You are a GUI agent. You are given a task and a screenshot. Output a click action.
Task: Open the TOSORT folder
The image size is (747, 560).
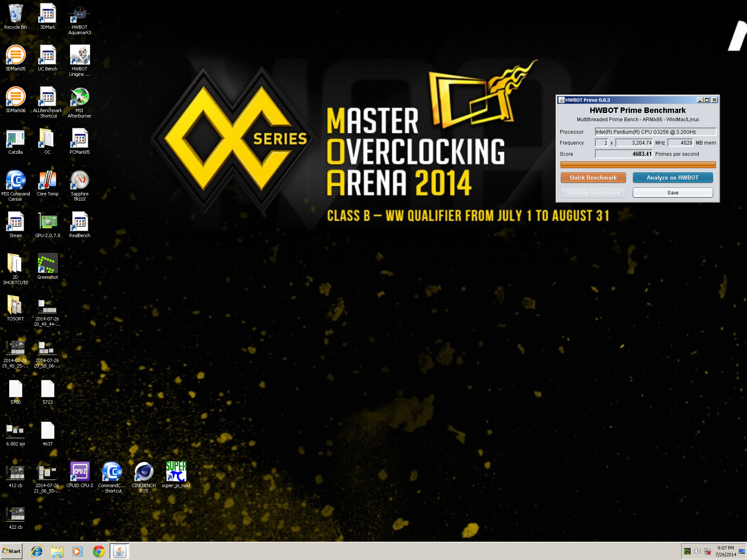(15, 308)
